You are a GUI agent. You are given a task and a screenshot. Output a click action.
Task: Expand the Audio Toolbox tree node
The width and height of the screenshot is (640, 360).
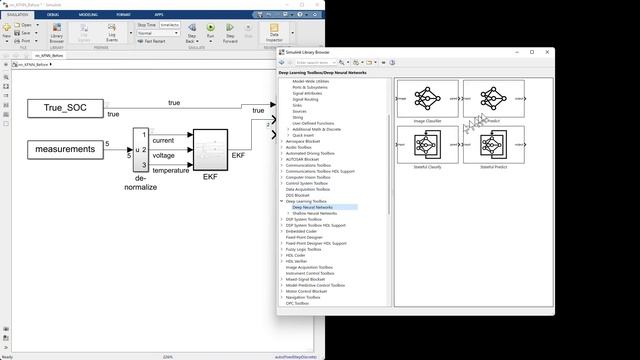[x=282, y=147]
